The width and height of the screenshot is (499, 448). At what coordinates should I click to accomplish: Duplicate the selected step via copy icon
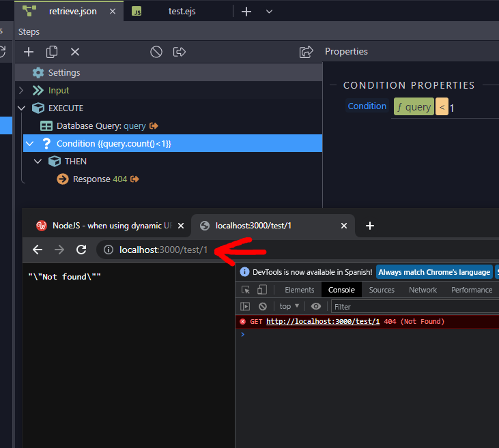point(52,52)
